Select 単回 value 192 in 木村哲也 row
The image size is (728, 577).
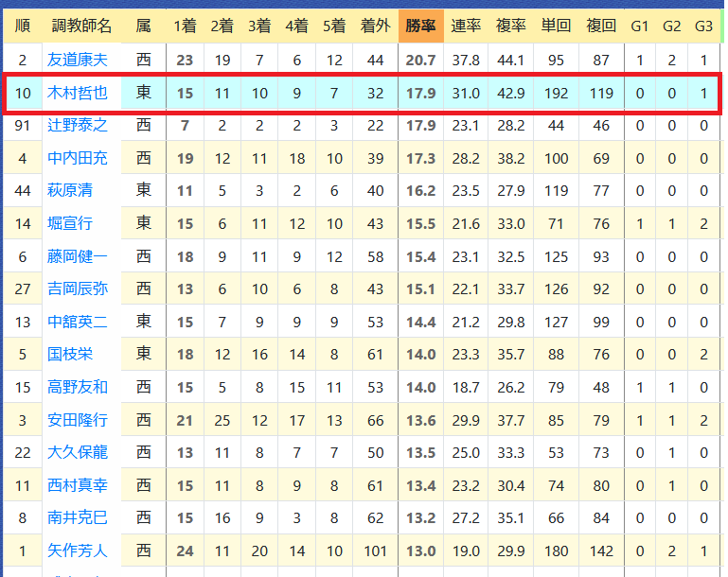(x=556, y=94)
